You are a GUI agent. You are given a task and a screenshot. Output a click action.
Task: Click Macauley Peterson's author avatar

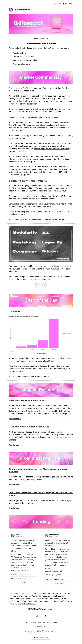click(11, 9)
